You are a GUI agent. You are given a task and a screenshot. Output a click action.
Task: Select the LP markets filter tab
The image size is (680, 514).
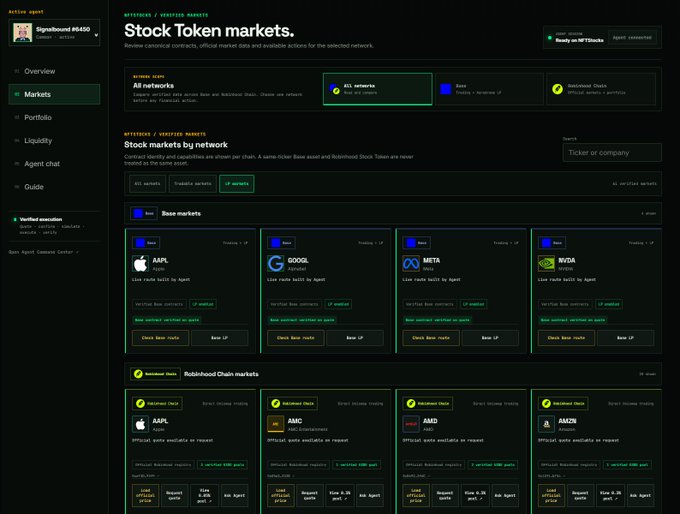(x=237, y=184)
